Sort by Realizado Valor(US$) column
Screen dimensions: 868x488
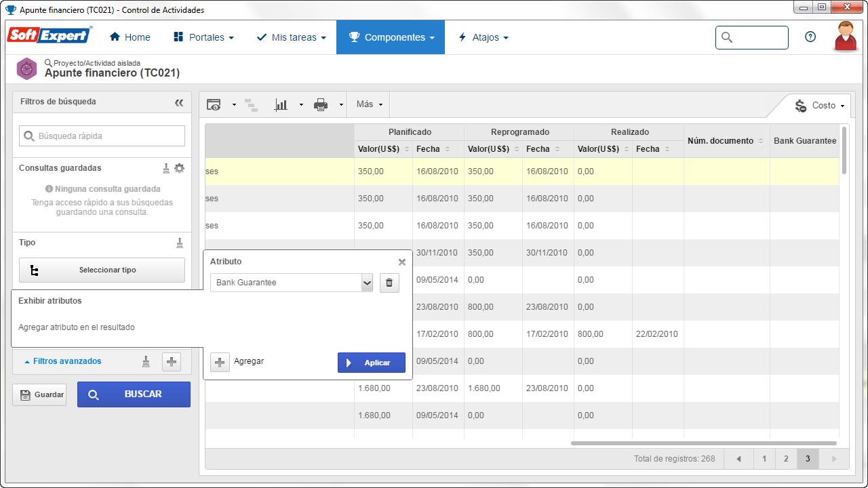tap(603, 149)
